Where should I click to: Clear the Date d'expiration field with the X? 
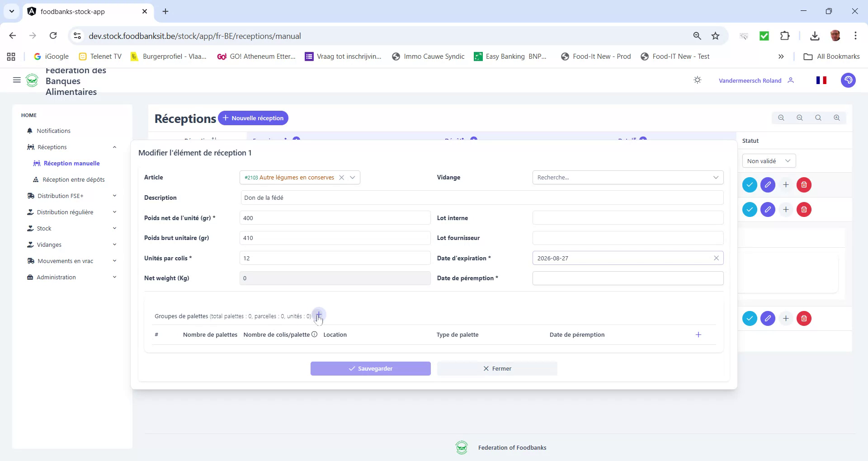[716, 258]
